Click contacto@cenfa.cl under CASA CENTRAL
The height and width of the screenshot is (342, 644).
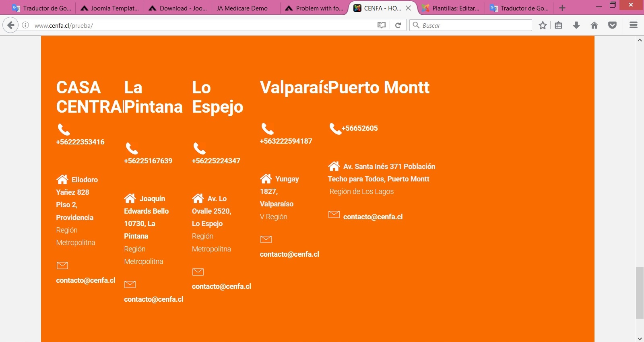pos(86,280)
